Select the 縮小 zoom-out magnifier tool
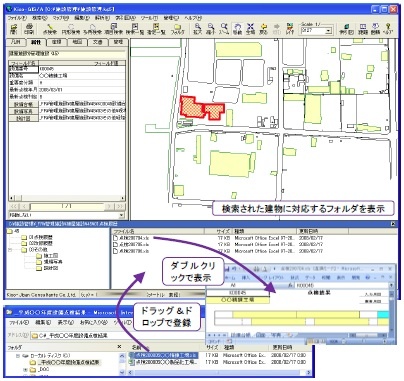This screenshot has width=404, height=381. click(211, 29)
